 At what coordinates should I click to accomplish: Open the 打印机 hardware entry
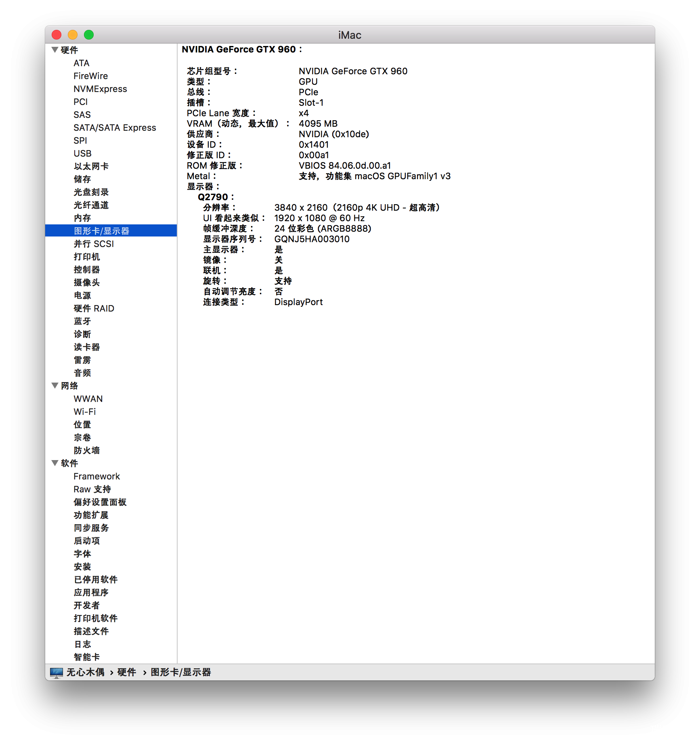coord(87,257)
